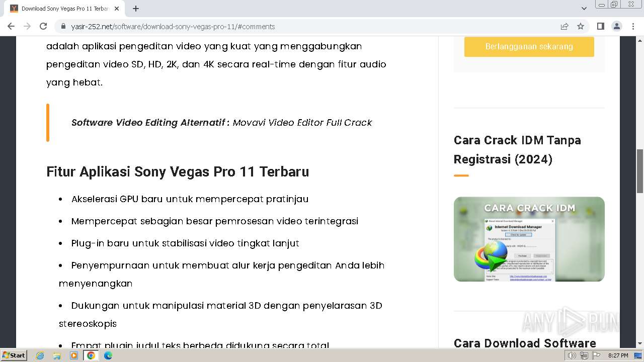This screenshot has height=362, width=644.
Task: Restore down the Chrome window
Action: [614, 5]
